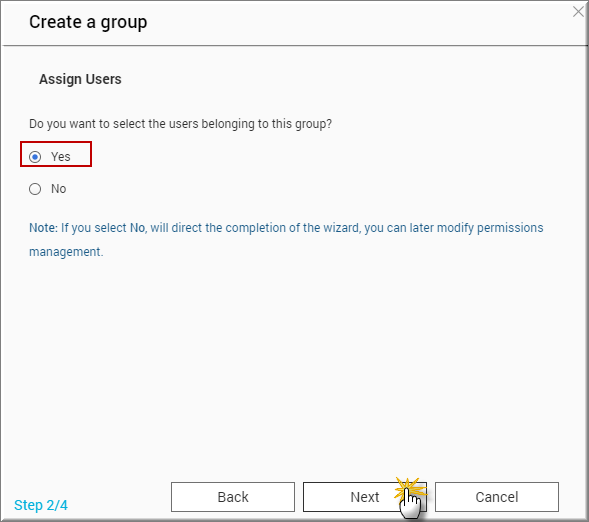Click the No option label
Screen dimensions: 589x522
pos(59,189)
